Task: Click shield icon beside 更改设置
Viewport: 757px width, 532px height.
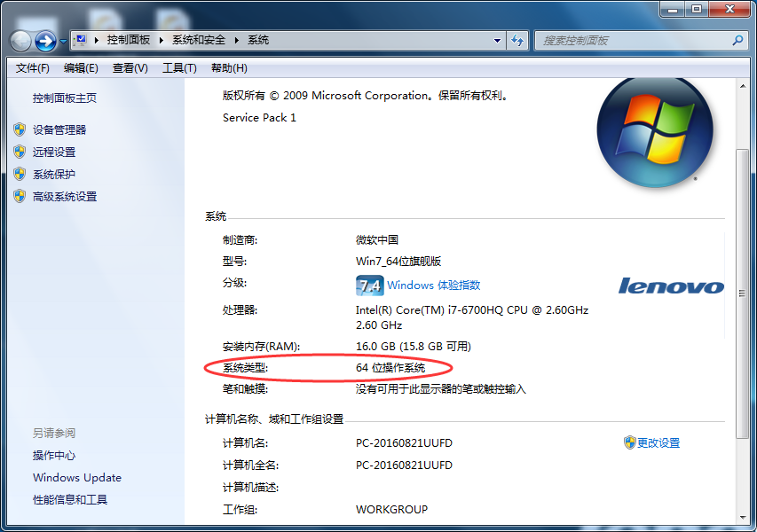Action: pos(629,442)
